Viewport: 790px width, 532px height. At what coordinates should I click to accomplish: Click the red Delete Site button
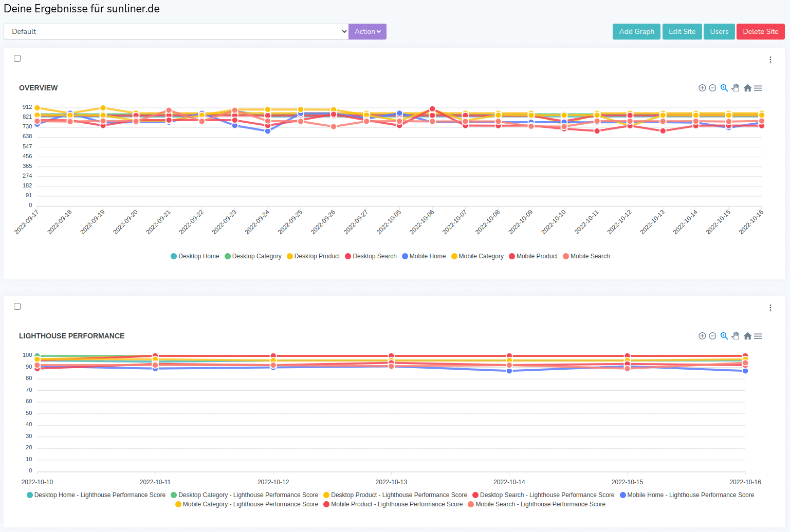tap(761, 31)
